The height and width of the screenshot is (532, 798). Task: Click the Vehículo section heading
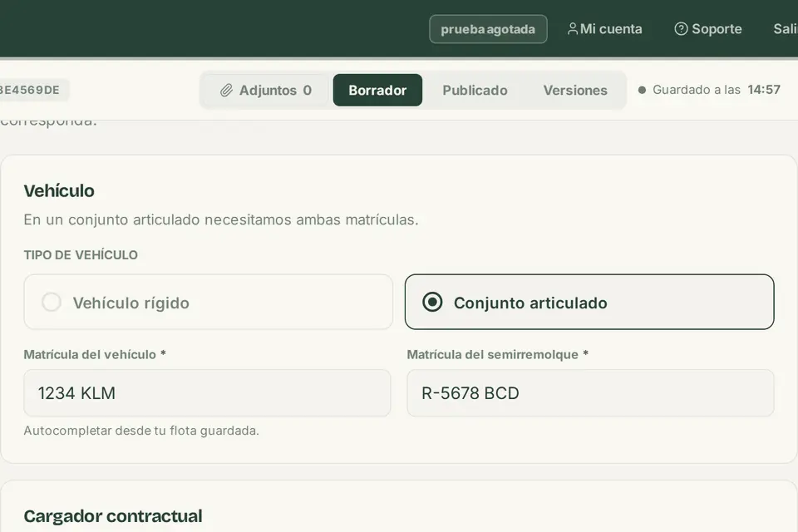(x=59, y=191)
